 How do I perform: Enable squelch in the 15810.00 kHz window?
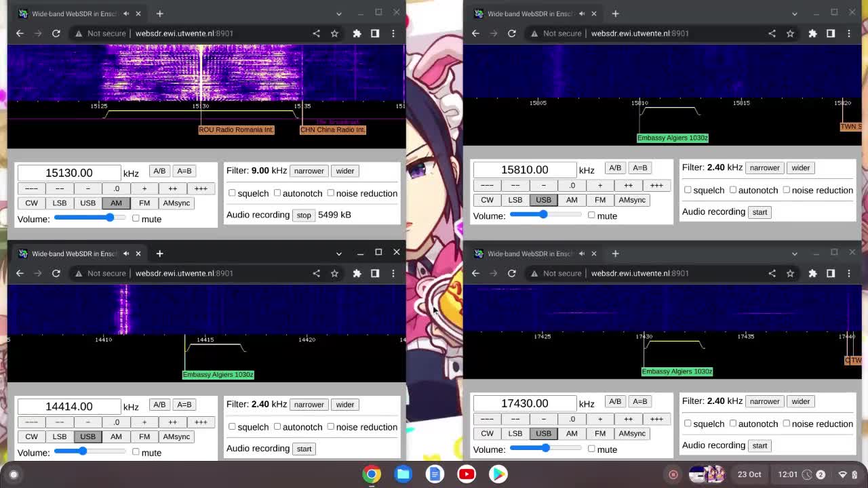[688, 190]
